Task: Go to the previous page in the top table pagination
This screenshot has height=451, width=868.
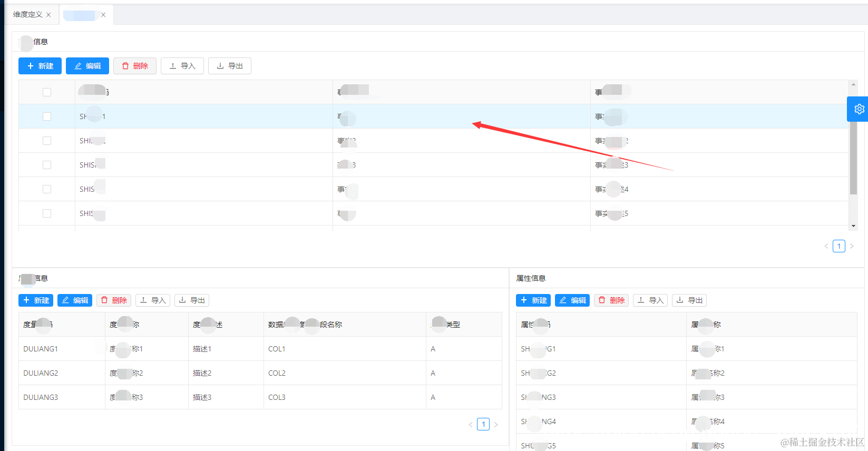Action: (826, 246)
